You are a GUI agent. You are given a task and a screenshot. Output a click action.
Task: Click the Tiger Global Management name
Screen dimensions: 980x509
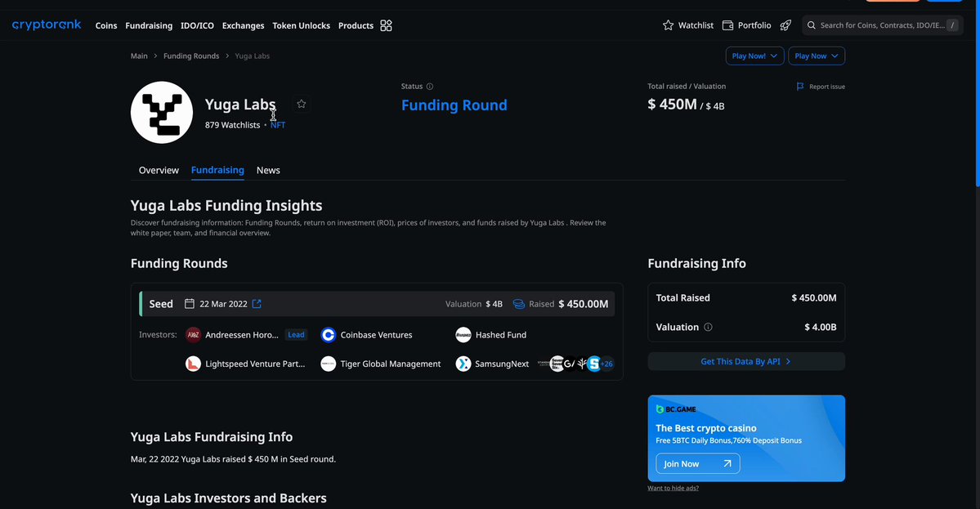[391, 364]
